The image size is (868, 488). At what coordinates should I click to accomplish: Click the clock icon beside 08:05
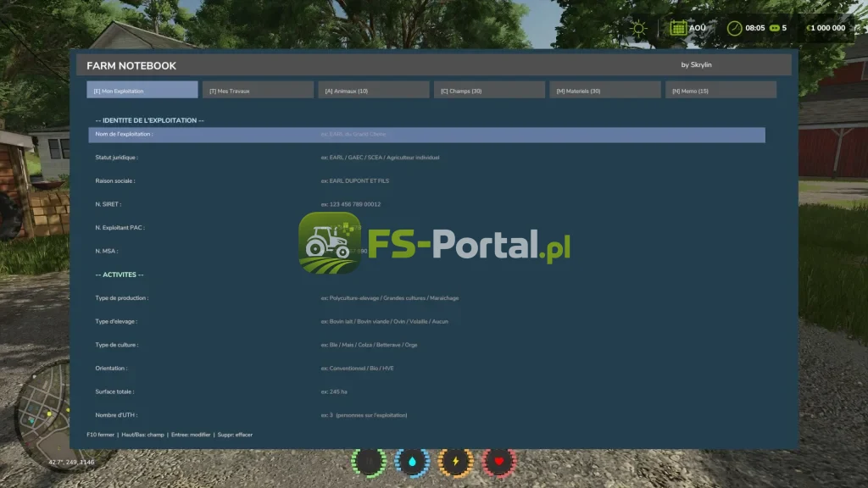coord(735,28)
